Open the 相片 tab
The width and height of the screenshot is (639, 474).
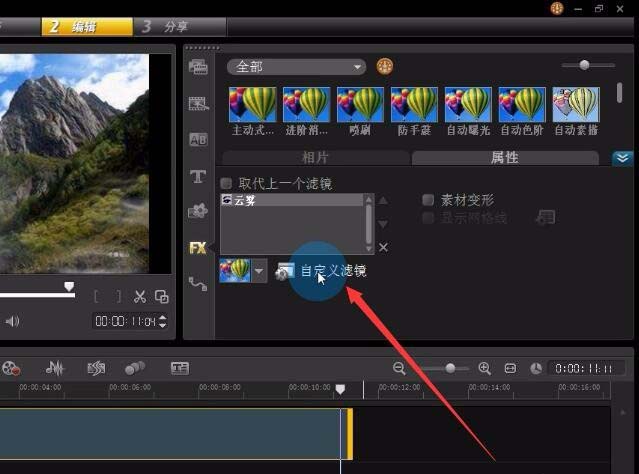tap(315, 158)
